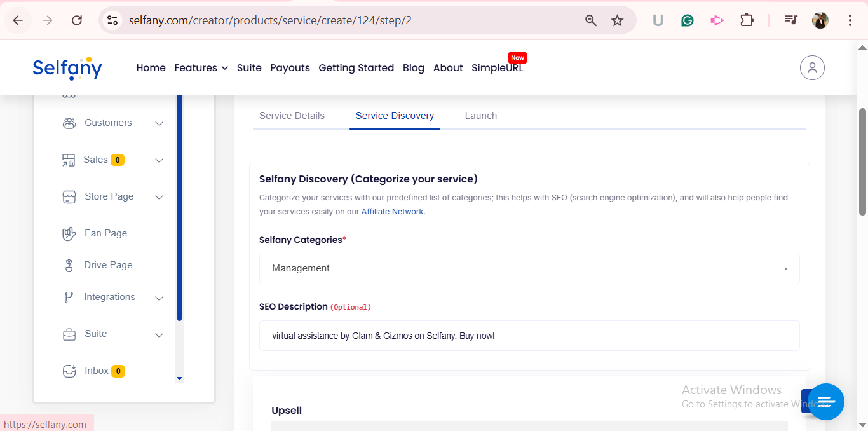The height and width of the screenshot is (431, 868).
Task: Open the Grammarly extension icon
Action: [x=687, y=20]
